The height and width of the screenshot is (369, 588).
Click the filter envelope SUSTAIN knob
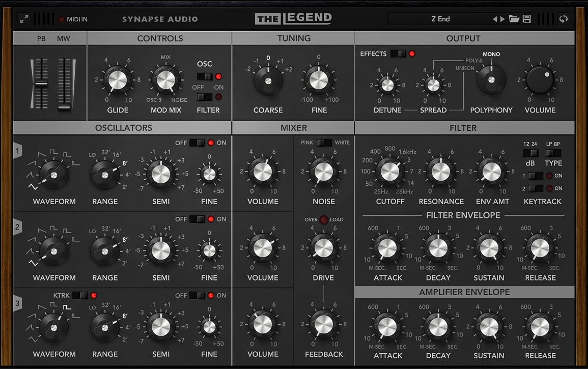click(489, 248)
